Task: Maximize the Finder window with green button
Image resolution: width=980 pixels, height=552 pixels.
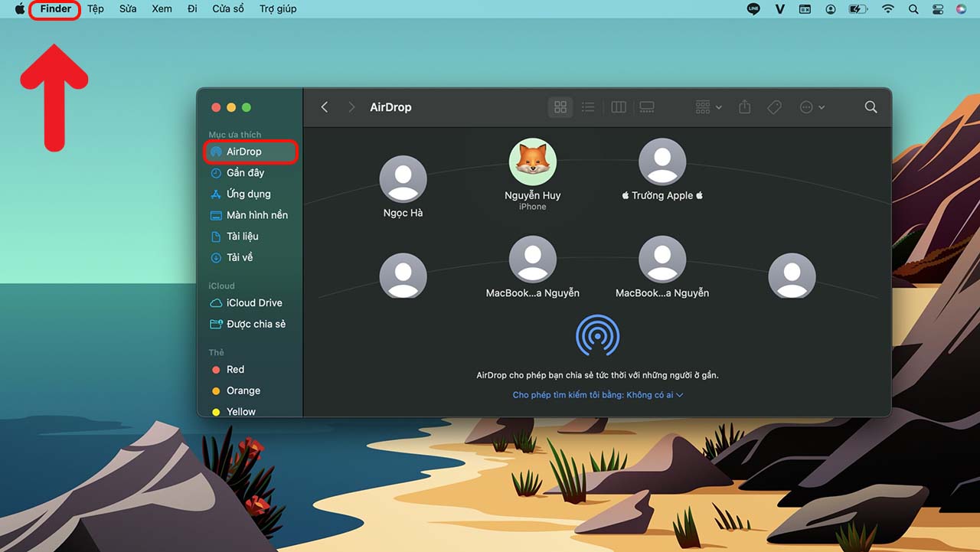Action: [x=247, y=107]
